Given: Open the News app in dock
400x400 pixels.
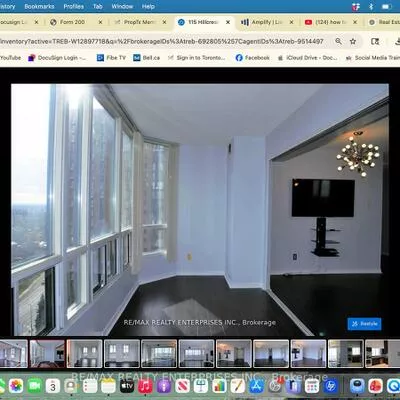Looking at the screenshot, I should 182,386.
